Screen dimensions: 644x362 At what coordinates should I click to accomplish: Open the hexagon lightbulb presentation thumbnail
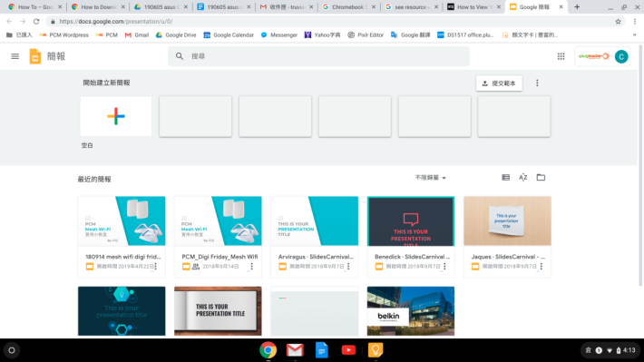122,311
